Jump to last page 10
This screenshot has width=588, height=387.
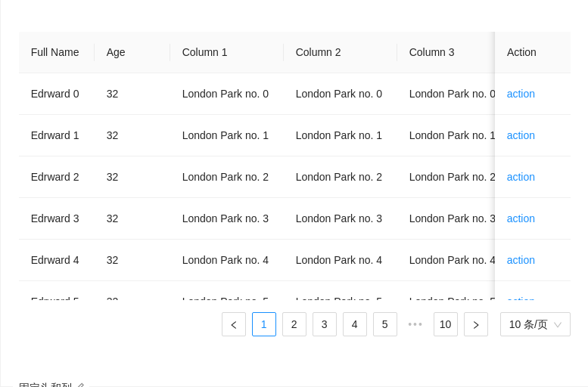pyautogui.click(x=446, y=324)
